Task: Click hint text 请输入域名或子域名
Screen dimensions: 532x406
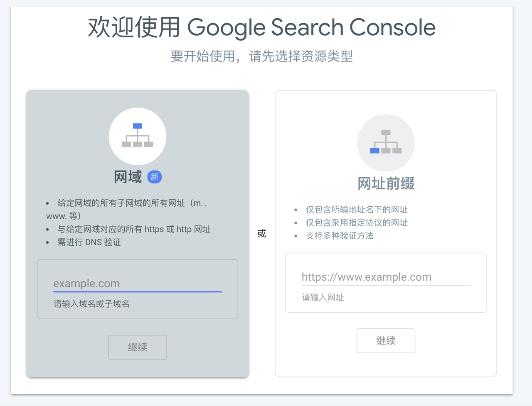Action: (91, 304)
